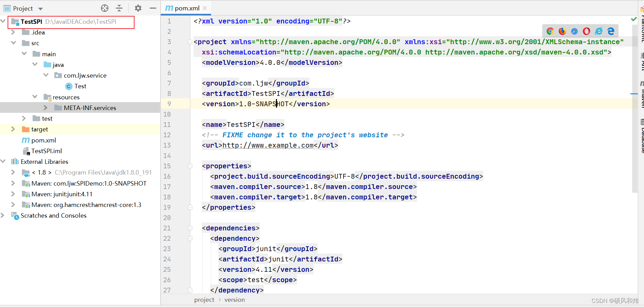Expand Scratches and Consoles node
This screenshot has height=307, width=644.
3,215
